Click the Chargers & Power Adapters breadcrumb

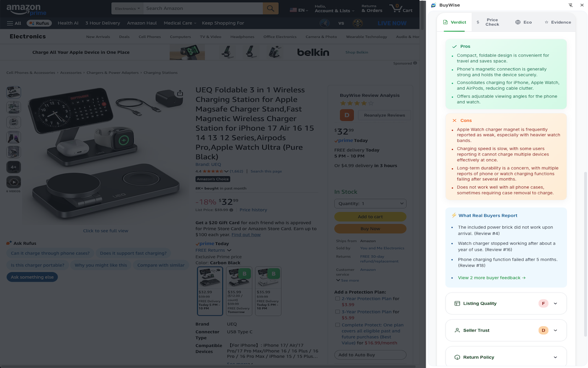coord(113,73)
